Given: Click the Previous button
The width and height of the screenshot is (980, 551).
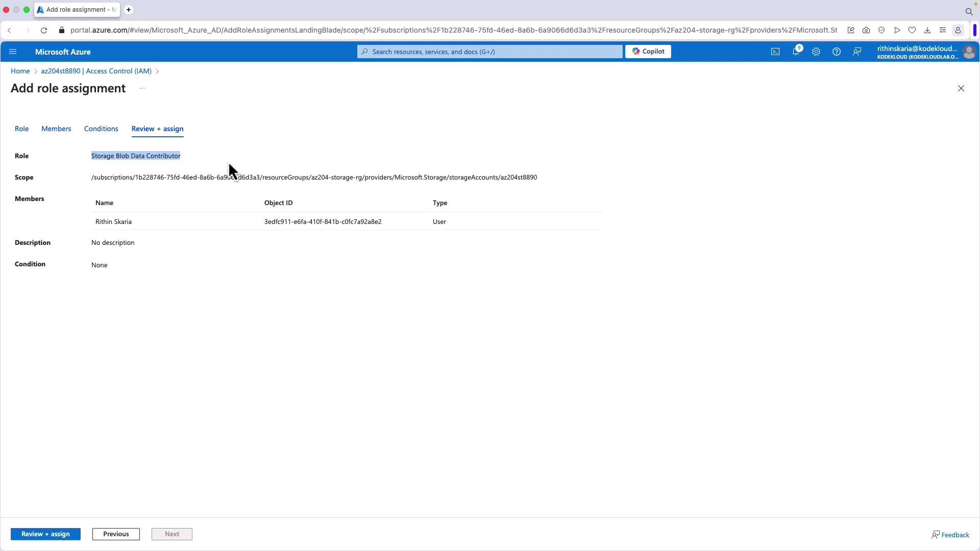Looking at the screenshot, I should click(116, 534).
